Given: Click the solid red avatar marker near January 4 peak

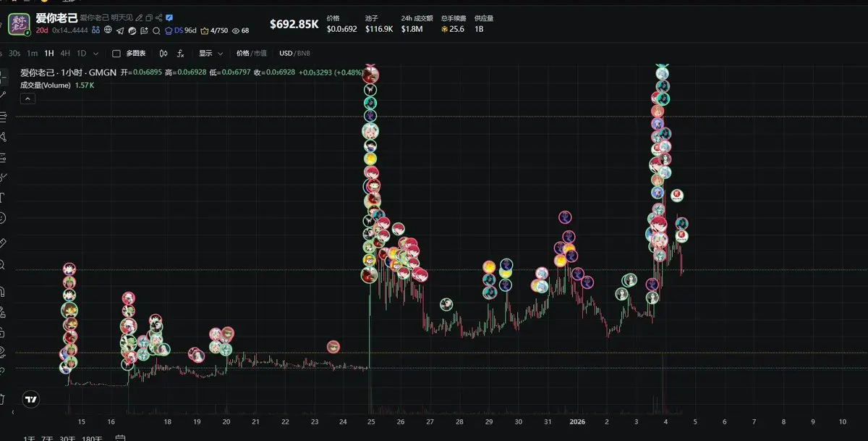Looking at the screenshot, I should [678, 195].
